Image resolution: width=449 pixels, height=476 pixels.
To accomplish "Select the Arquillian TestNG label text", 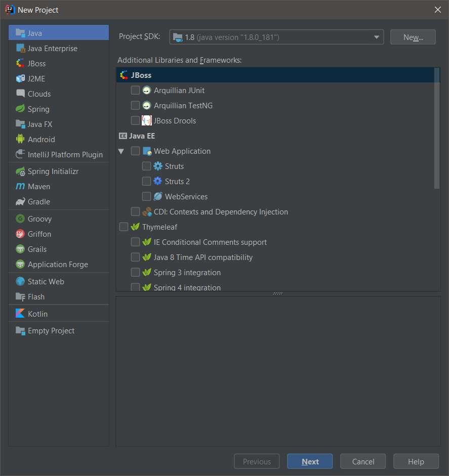I will tap(183, 105).
